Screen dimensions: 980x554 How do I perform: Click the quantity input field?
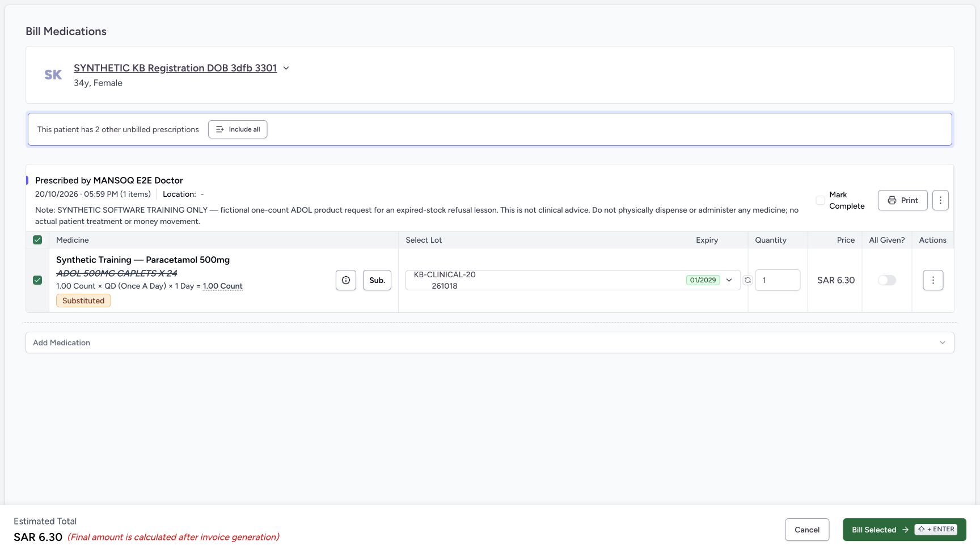[x=778, y=280]
